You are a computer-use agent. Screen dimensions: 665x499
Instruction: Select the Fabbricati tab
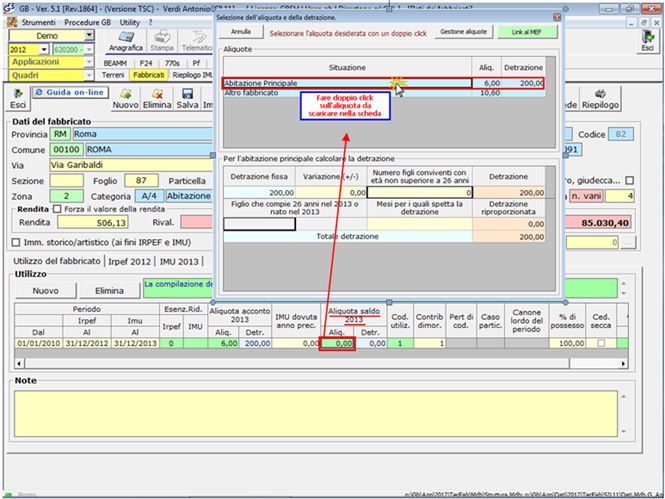(x=148, y=75)
